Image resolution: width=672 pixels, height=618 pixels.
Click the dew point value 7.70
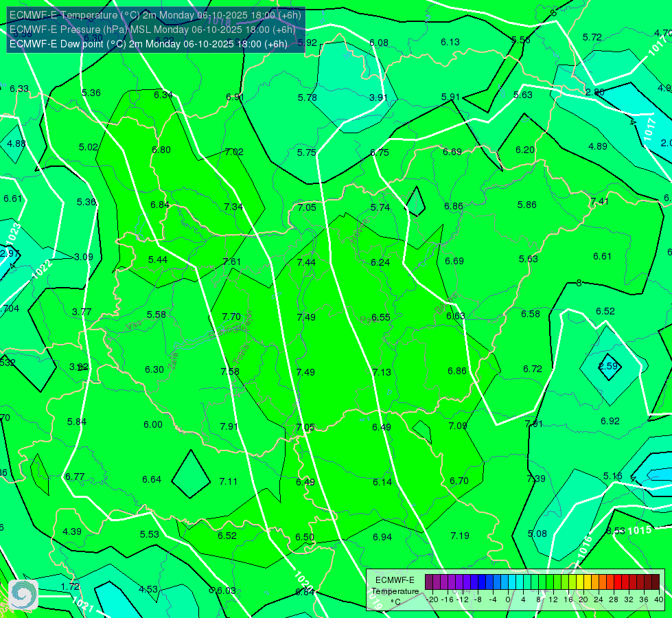(x=231, y=317)
